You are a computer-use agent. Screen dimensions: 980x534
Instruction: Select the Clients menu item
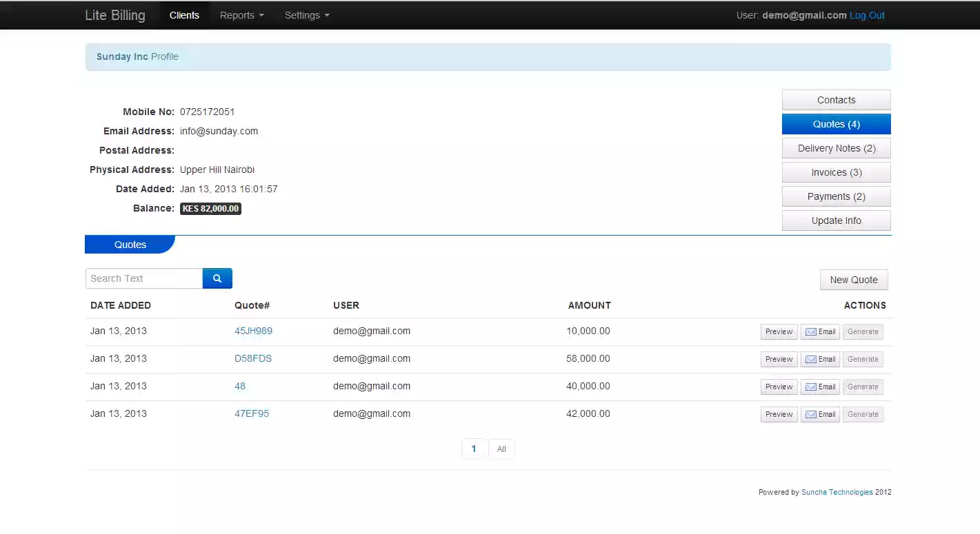click(184, 14)
